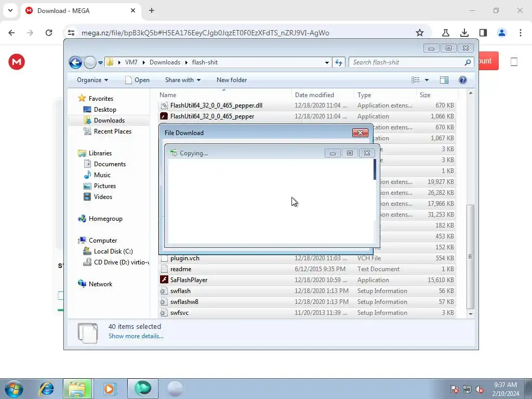This screenshot has width=532, height=399.
Task: Select plugin.vch file
Action: tap(184, 258)
